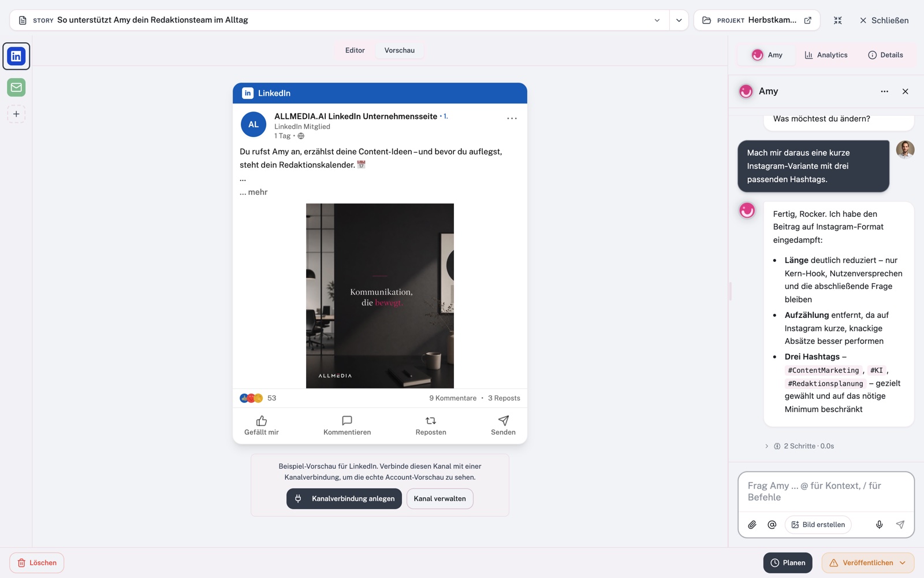The image size is (924, 578).
Task: Open the Veröffentlichen dropdown
Action: (x=868, y=563)
